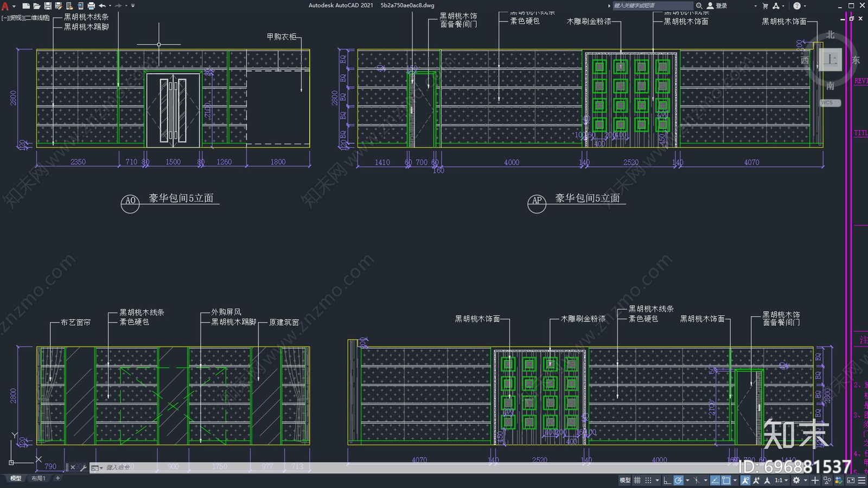Click annotation monitor plus icon
Screen dimensions: 868x488
815,480
